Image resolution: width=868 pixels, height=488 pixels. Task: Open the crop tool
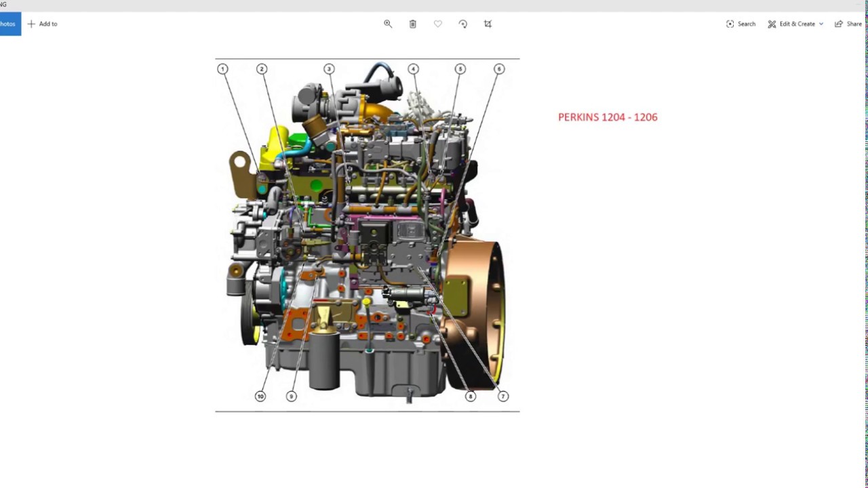(488, 24)
